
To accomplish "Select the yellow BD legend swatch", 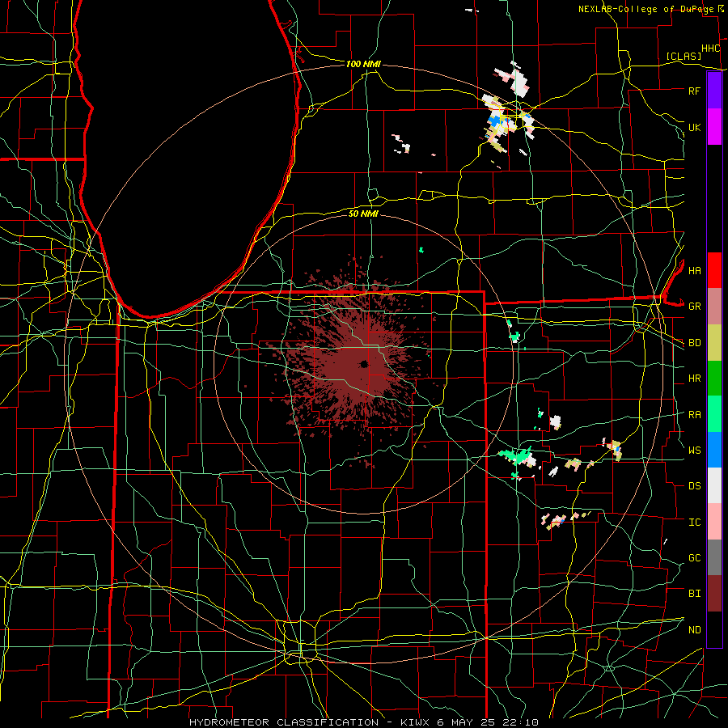I will 714,343.
